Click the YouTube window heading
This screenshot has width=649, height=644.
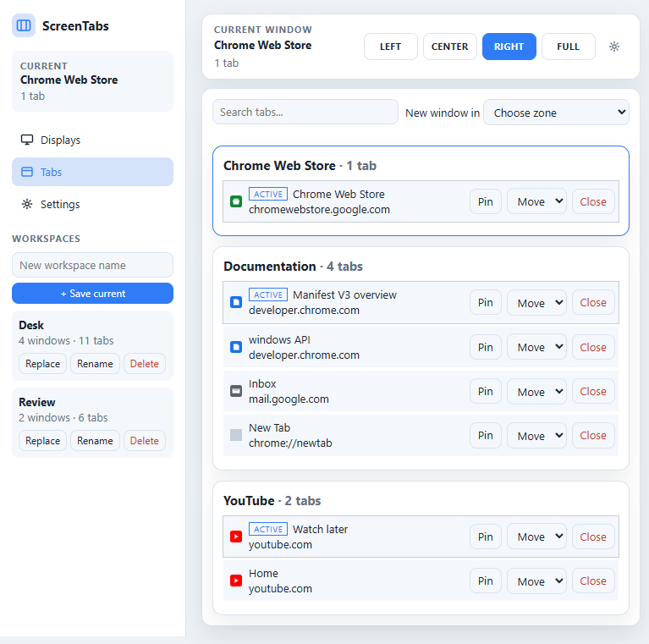tap(272, 500)
